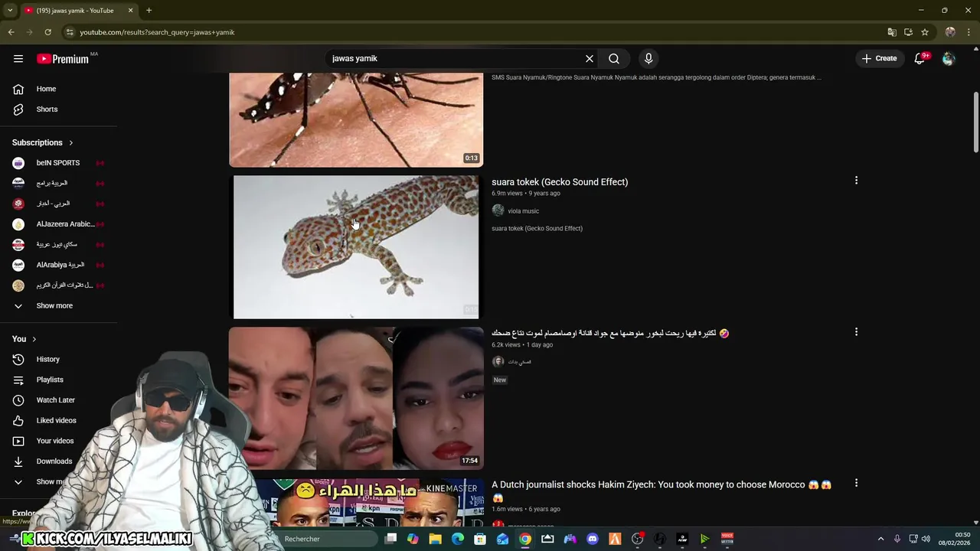
Task: Click the 6.9m views 9 years ago text
Action: coord(526,194)
